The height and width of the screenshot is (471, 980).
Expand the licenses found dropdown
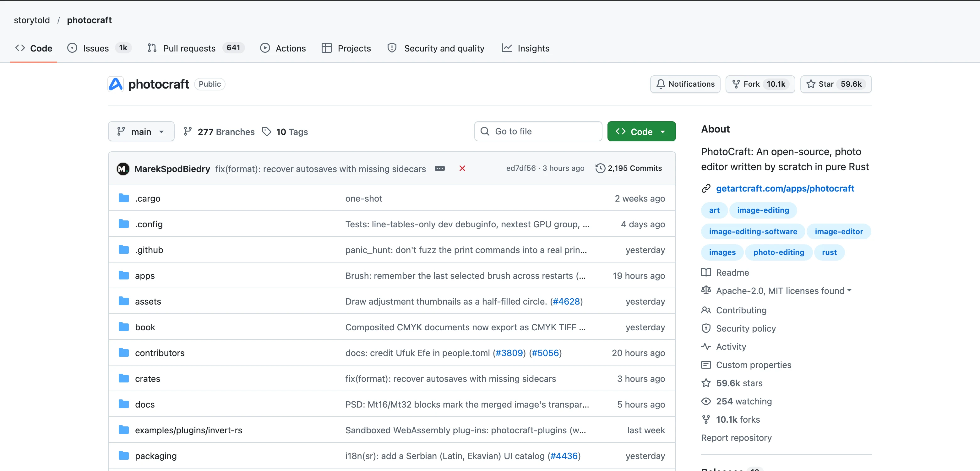coord(850,291)
